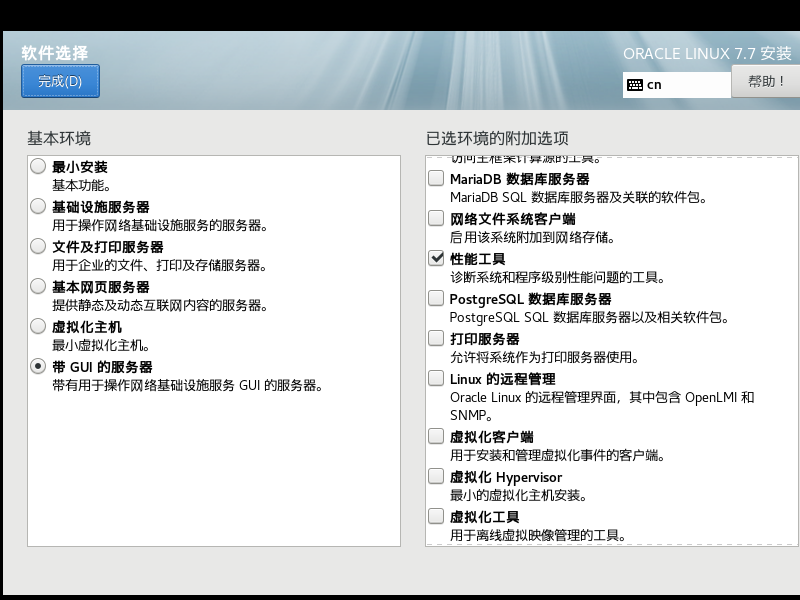Select the 虚拟化主机 radio option

[x=38, y=326]
